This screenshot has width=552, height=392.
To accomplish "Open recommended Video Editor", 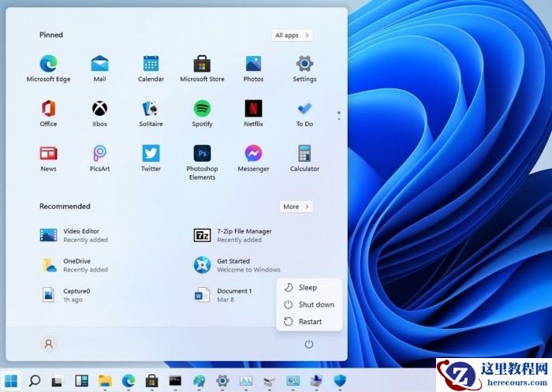I will point(74,235).
